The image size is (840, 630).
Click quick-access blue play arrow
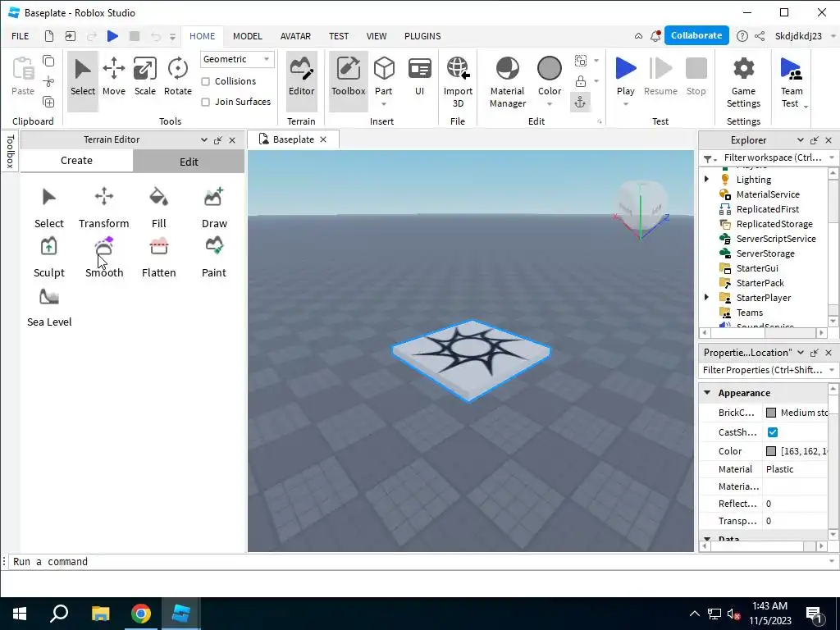click(x=112, y=36)
